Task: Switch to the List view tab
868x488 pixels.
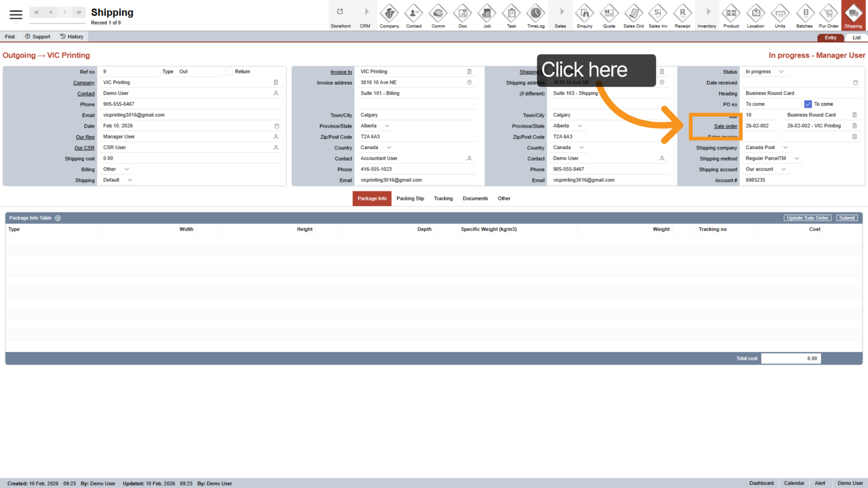Action: 856,38
